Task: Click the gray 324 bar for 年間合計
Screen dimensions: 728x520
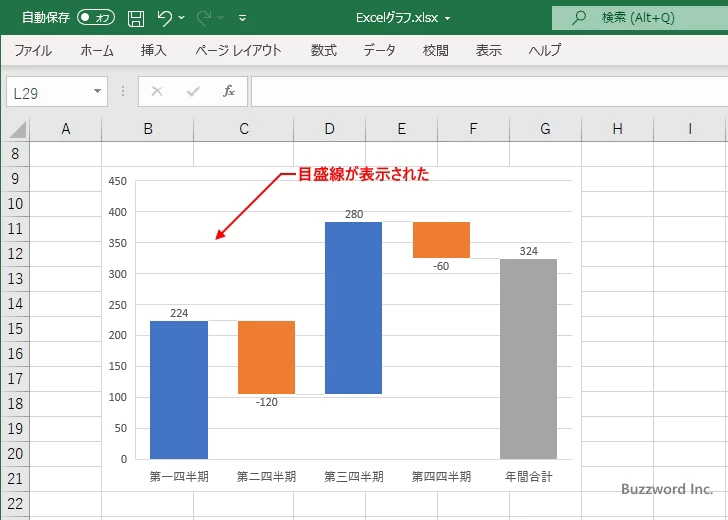Action: click(x=528, y=359)
